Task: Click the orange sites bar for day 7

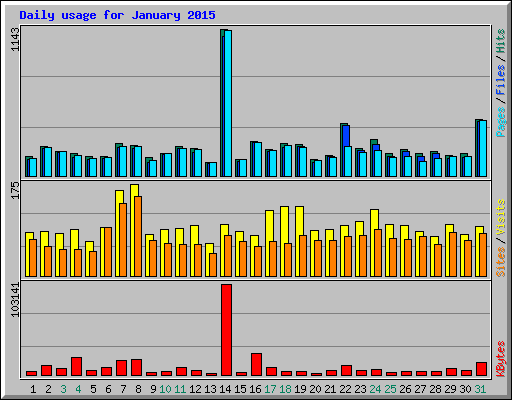Action: pyautogui.click(x=123, y=240)
